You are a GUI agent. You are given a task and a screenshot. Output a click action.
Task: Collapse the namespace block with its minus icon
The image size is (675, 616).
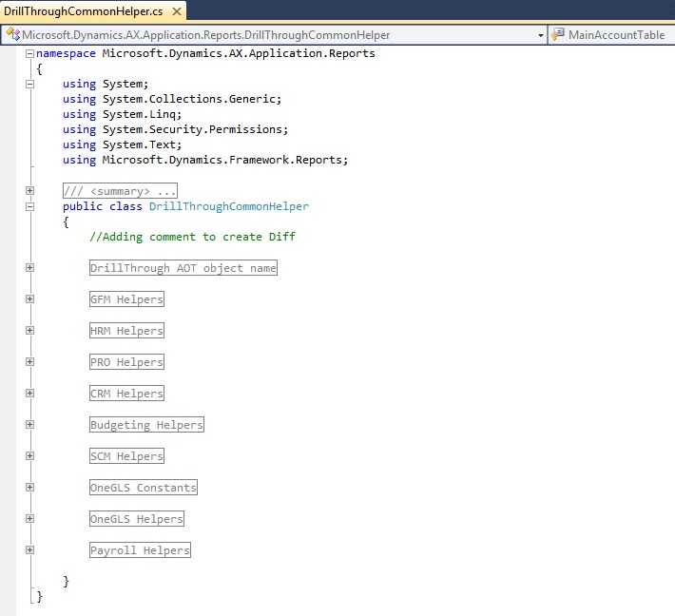click(29, 53)
